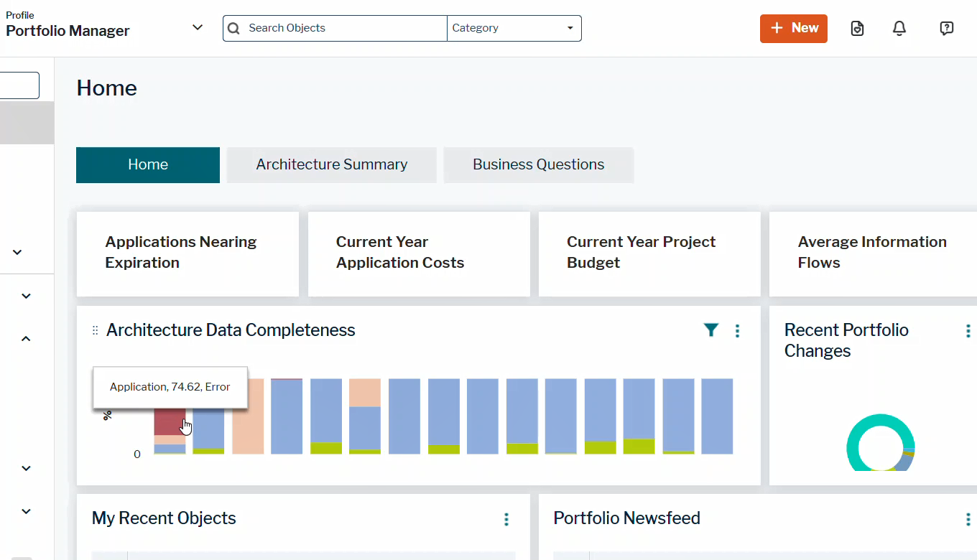This screenshot has width=977, height=560.
Task: Open the Portfolio Manager profile dropdown
Action: [x=197, y=27]
